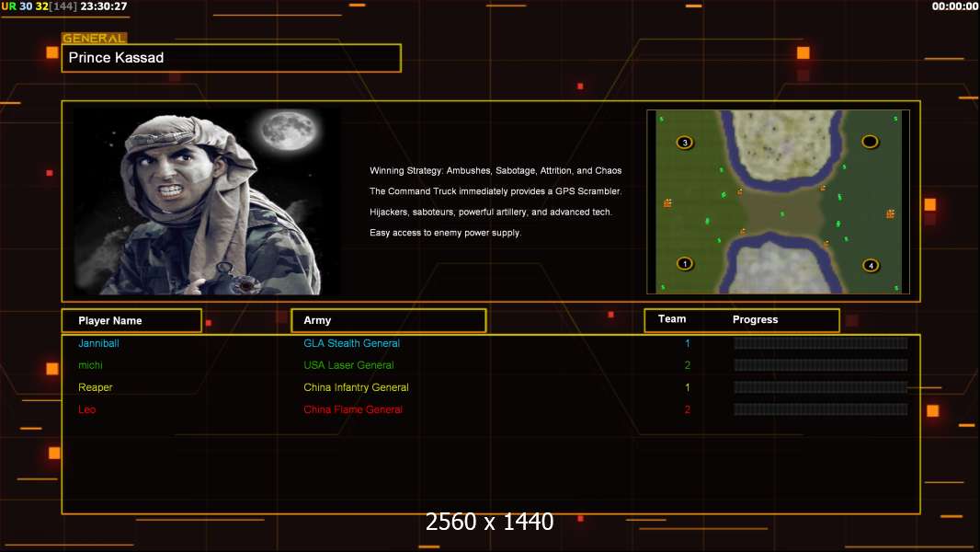Click Reaper's loading progress bar
Viewport: 980px width, 552px height.
click(x=821, y=387)
